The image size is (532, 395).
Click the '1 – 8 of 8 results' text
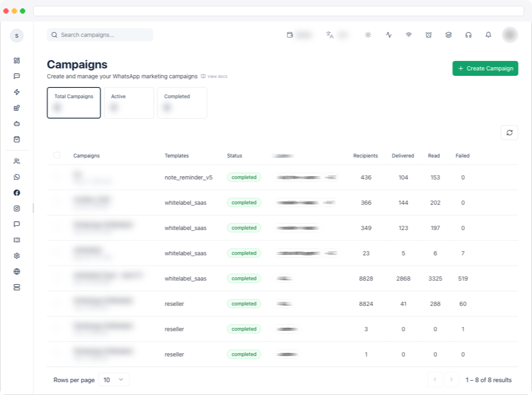488,380
